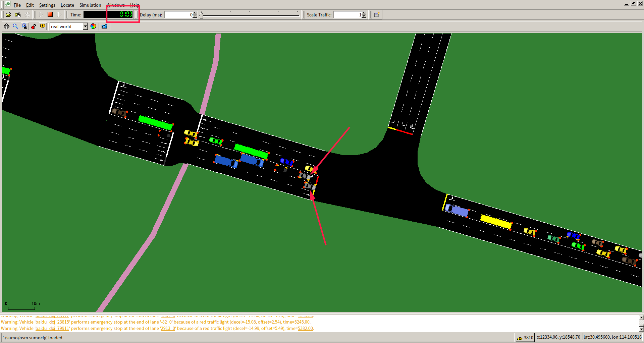The width and height of the screenshot is (644, 343).
Task: Activate the zoom magnifier tool
Action: 15,26
